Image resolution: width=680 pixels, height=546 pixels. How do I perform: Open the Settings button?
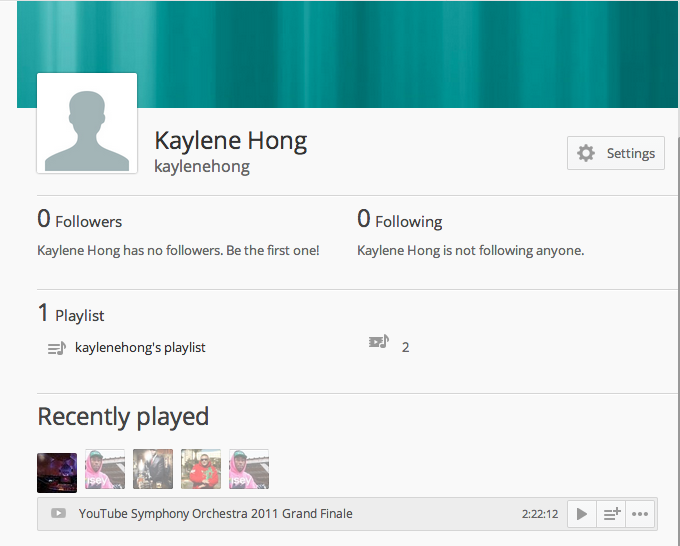(615, 153)
